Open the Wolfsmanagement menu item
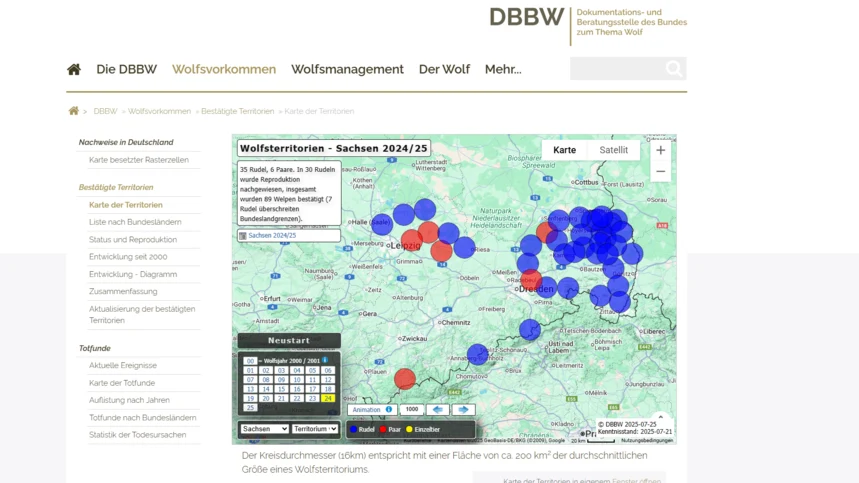 coord(347,70)
